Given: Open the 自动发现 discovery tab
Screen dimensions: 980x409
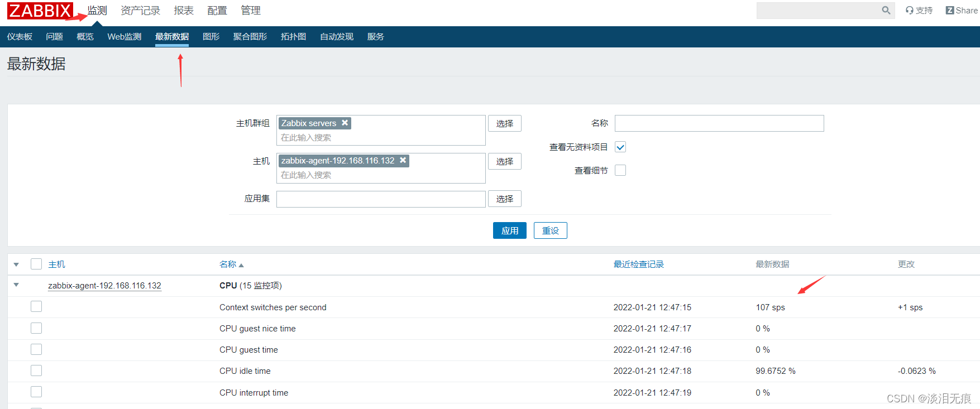Looking at the screenshot, I should tap(337, 36).
